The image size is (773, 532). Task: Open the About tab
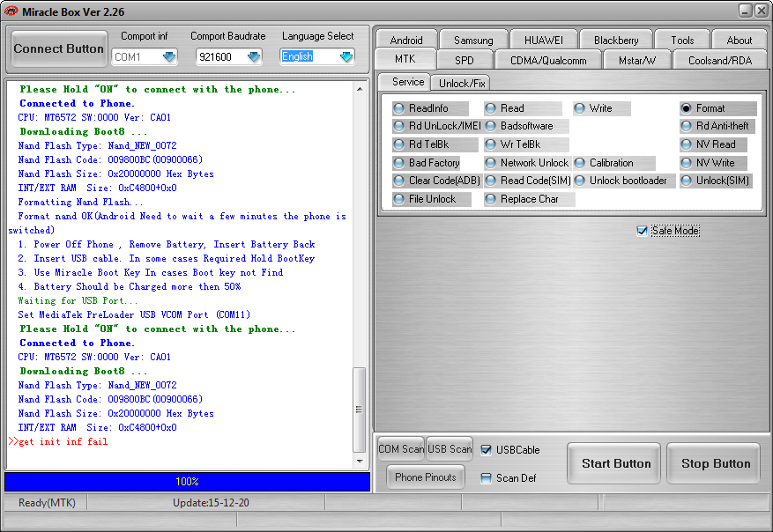tap(739, 40)
